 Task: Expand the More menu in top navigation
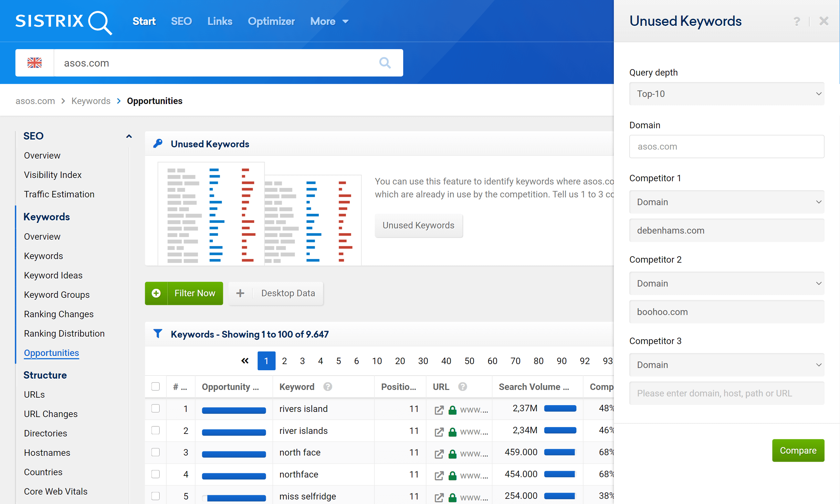(329, 21)
